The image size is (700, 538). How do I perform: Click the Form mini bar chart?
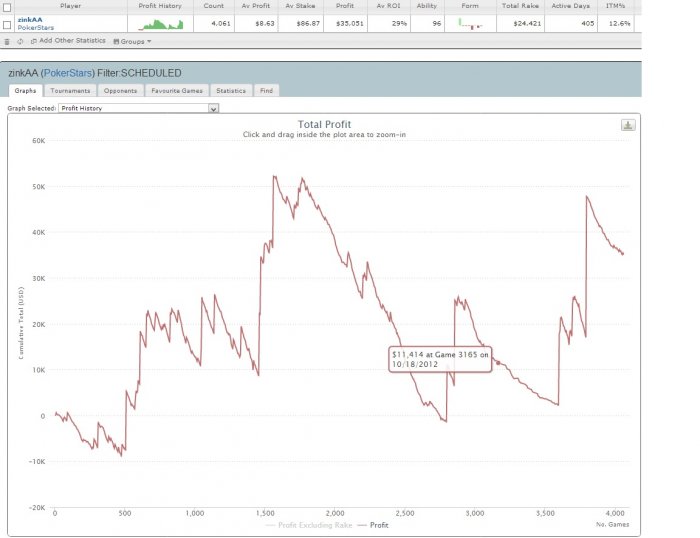(x=470, y=24)
